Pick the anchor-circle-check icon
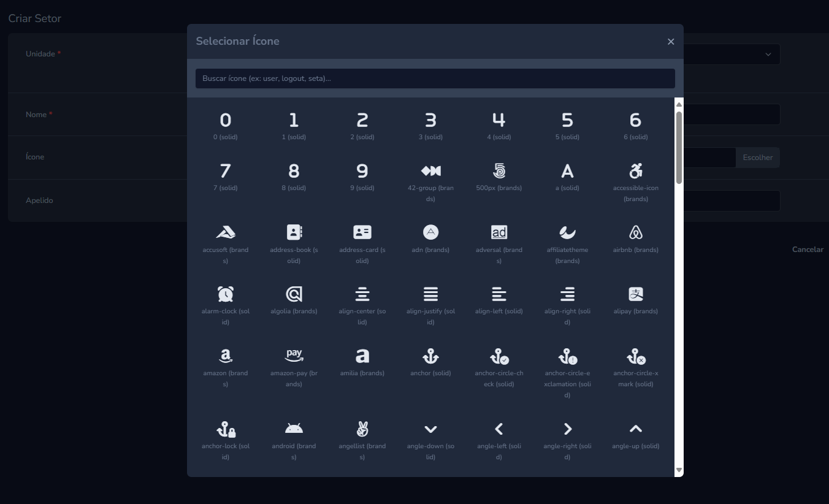The image size is (829, 504). [499, 356]
